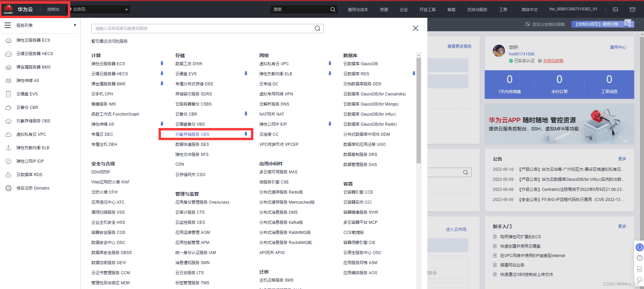Click the search magnifier in top bar
The height and width of the screenshot is (289, 644).
(x=333, y=9)
